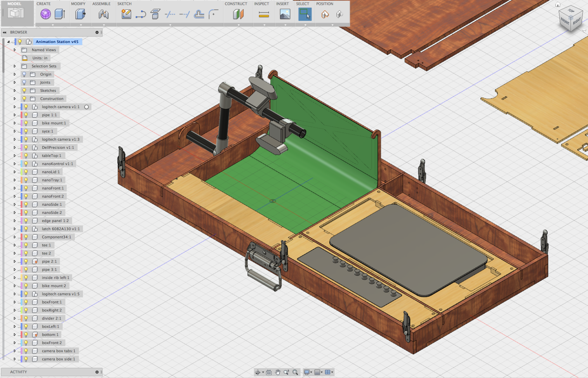Image resolution: width=588 pixels, height=378 pixels.
Task: Toggle visibility of the tableTop:1 component
Action: [x=26, y=155]
